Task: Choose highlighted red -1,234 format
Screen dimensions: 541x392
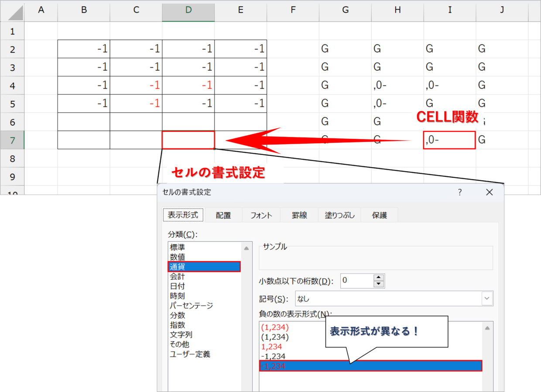Action: coord(371,366)
